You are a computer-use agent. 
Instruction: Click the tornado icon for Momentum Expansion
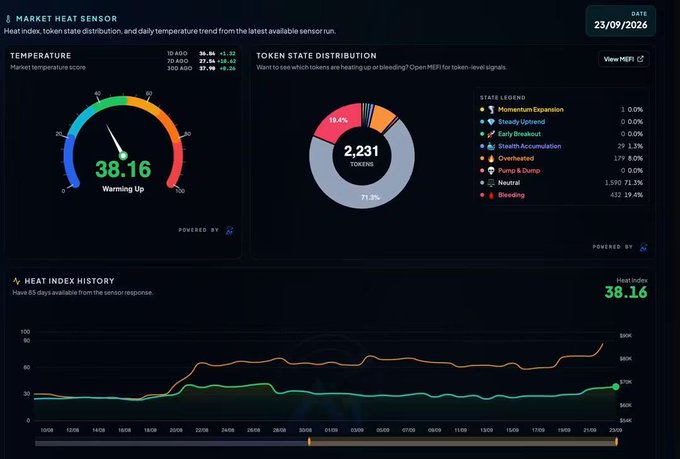point(491,110)
